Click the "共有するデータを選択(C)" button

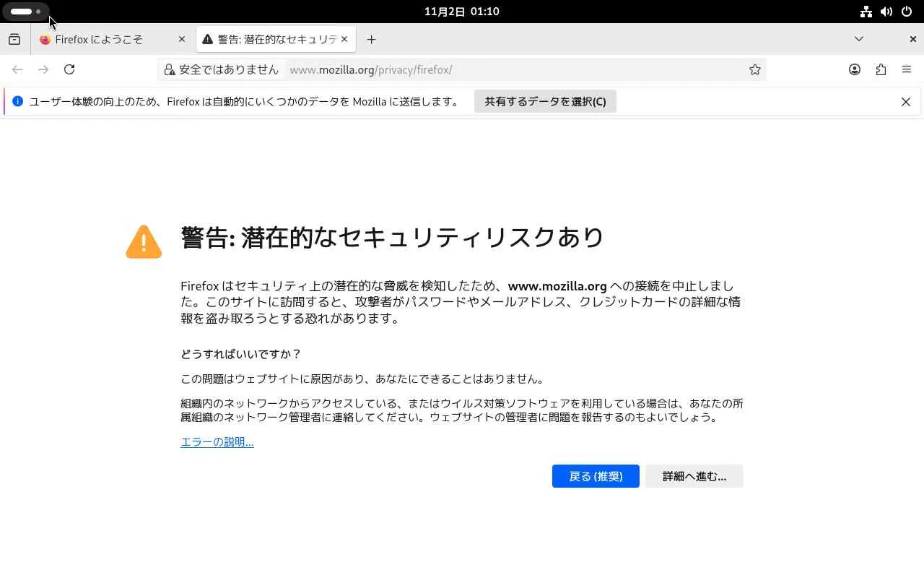click(545, 102)
